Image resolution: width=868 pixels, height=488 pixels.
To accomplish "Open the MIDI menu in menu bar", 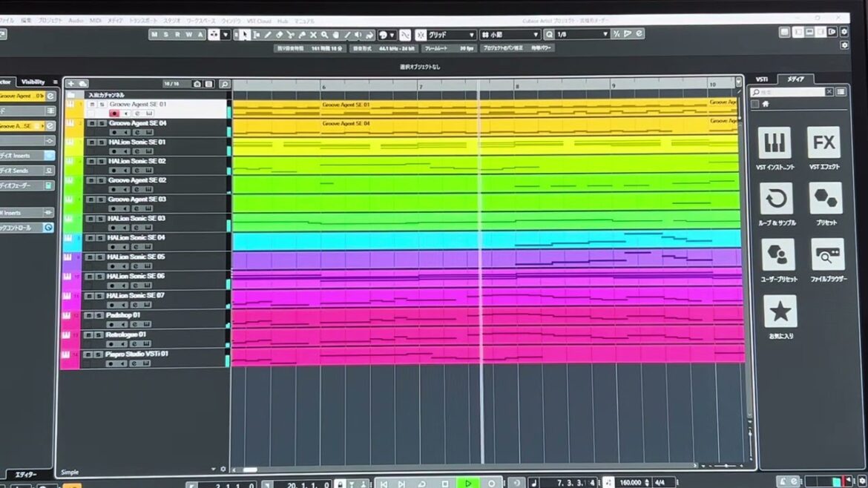I will coord(95,21).
